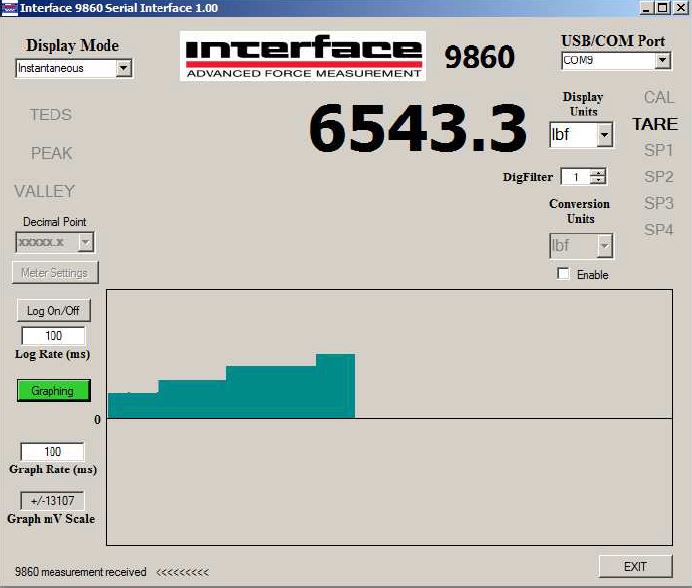Click the PEAK label
692x588 pixels.
51,153
